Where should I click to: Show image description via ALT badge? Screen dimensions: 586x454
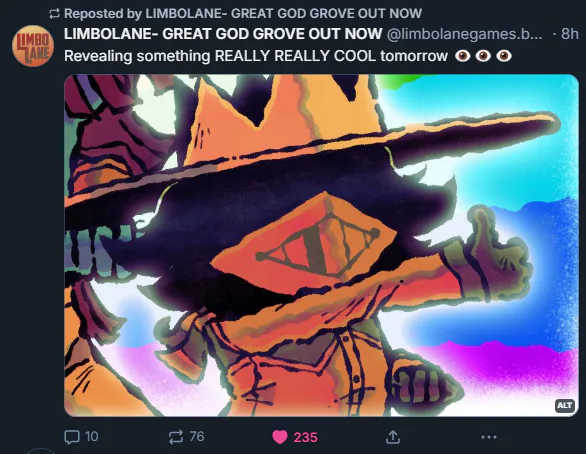(564, 405)
